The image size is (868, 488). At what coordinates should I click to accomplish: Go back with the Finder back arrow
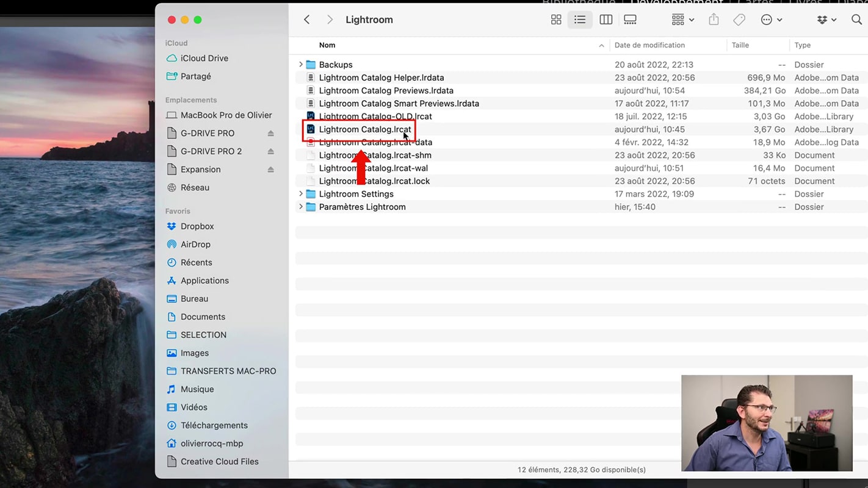(307, 20)
